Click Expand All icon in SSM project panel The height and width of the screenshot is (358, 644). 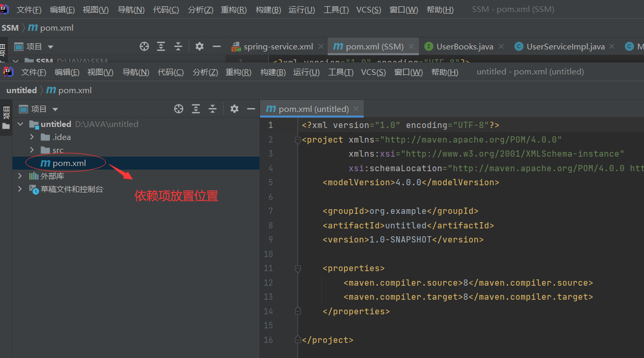click(162, 46)
